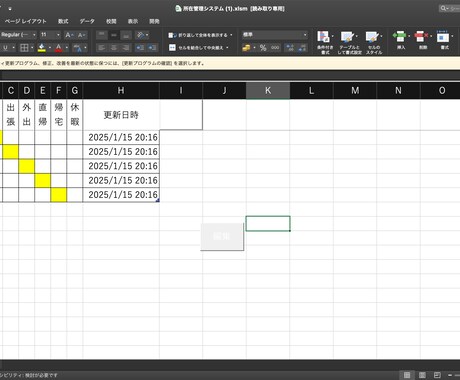
Task: Open Format as Table (テーブルとして書式設定)
Action: 349,42
